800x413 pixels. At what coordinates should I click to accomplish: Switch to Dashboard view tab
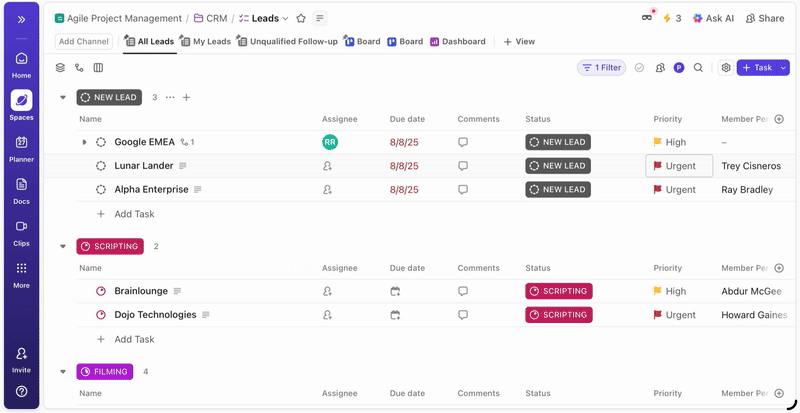click(x=458, y=41)
